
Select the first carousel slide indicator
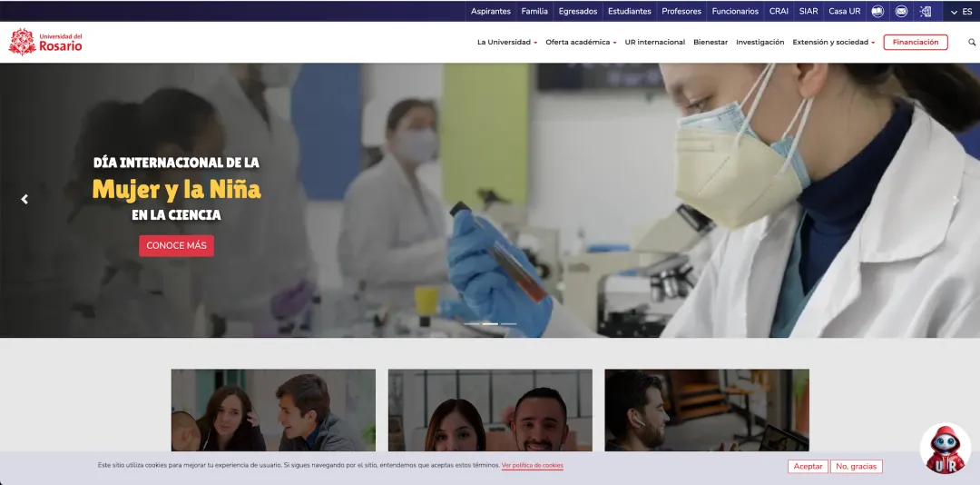pyautogui.click(x=472, y=323)
